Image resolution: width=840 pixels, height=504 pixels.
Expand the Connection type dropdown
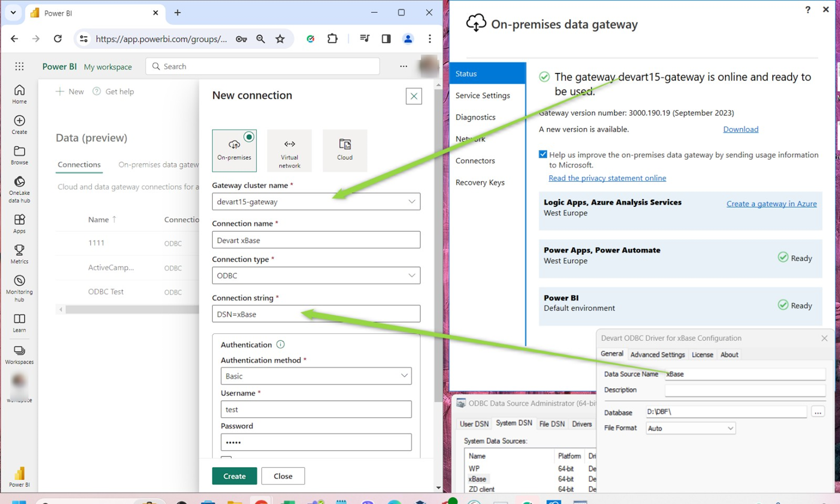412,275
